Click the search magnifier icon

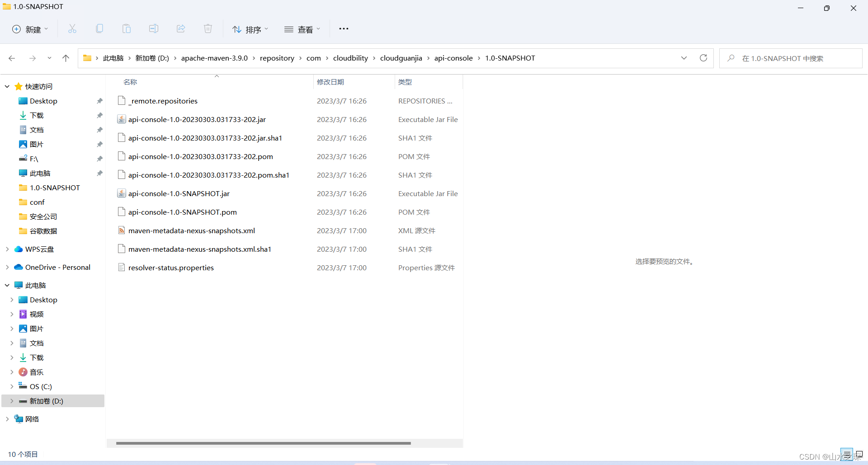tap(731, 58)
